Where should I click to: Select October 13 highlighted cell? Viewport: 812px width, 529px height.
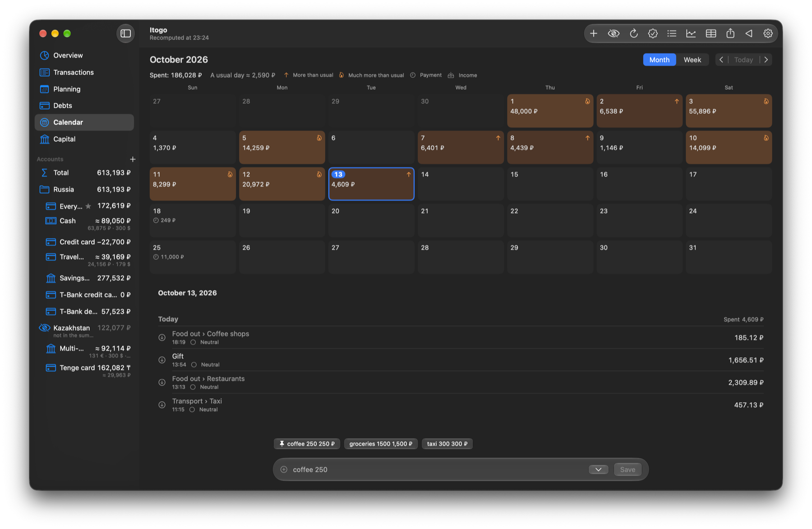[x=371, y=184]
